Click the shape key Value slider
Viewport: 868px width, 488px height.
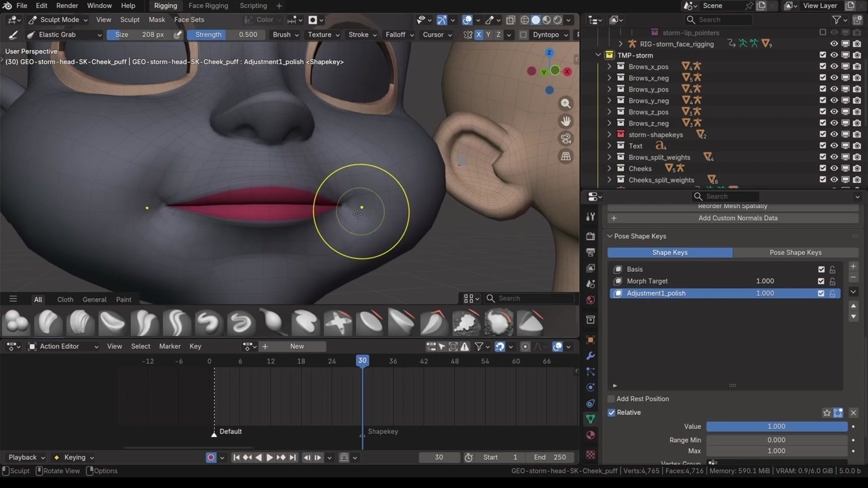[776, 426]
